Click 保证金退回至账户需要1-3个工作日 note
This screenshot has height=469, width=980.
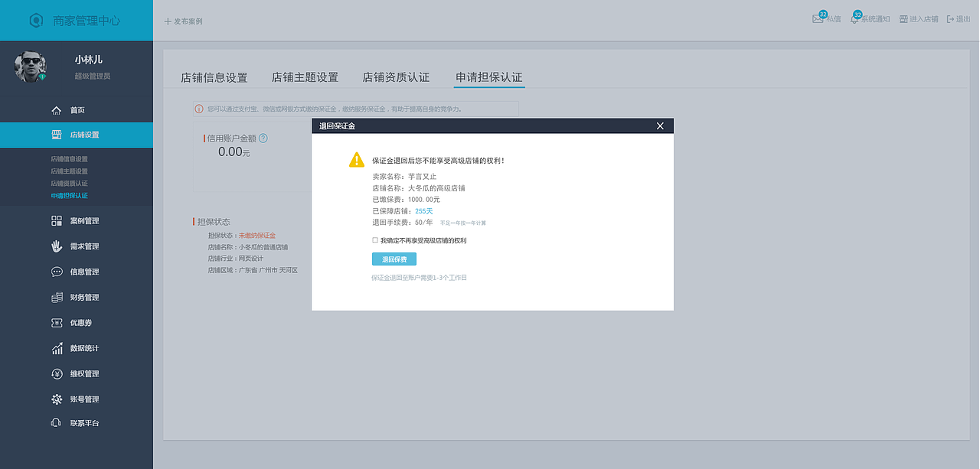(419, 278)
